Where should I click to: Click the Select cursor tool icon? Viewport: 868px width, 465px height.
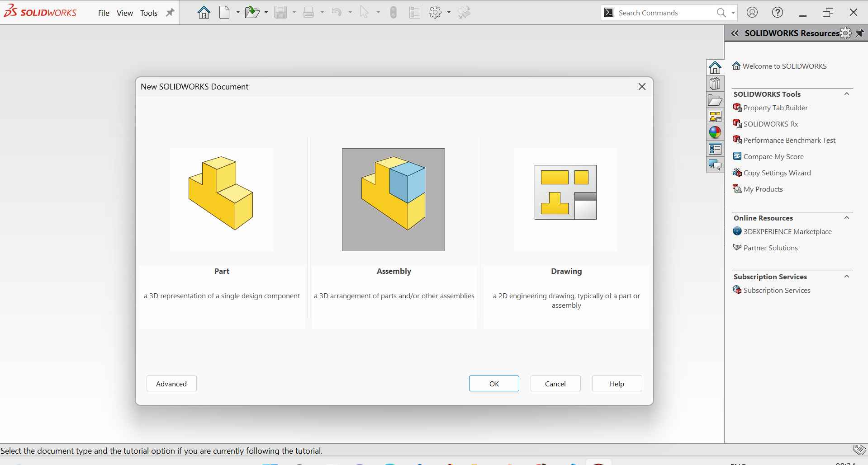pos(364,12)
